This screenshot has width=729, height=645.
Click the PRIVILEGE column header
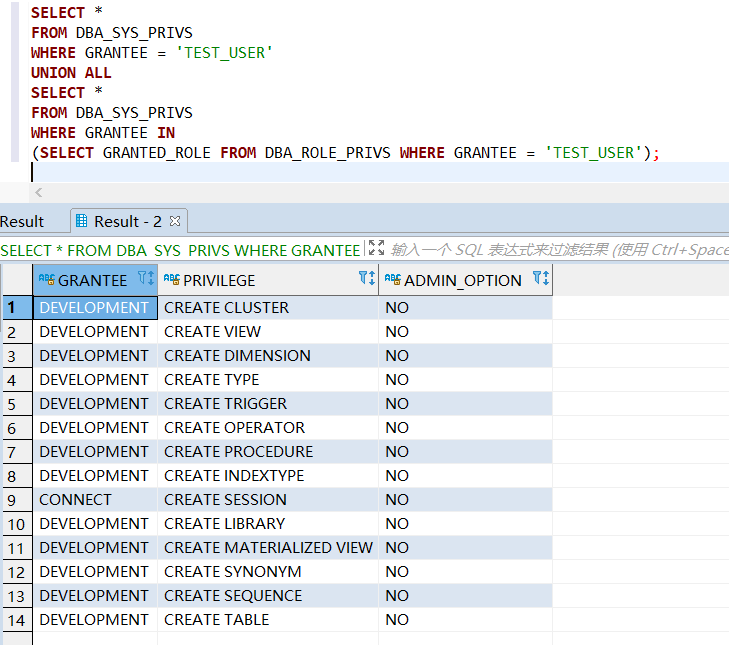(219, 280)
